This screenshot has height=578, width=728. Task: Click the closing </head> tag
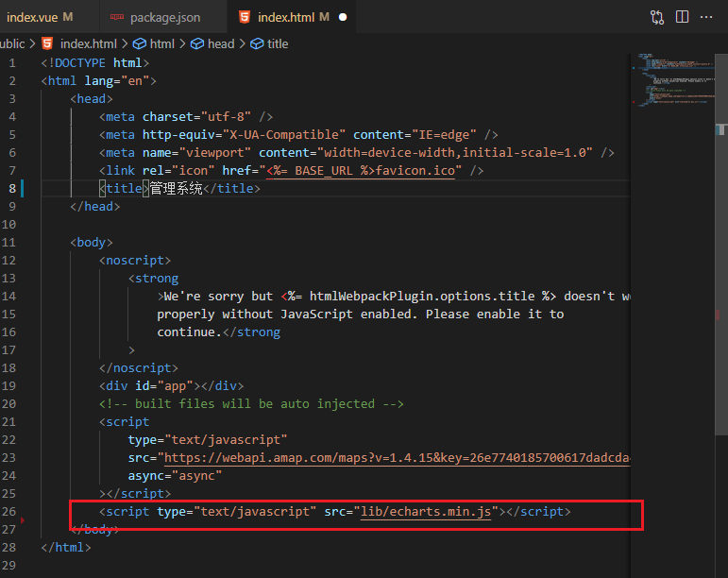point(95,207)
